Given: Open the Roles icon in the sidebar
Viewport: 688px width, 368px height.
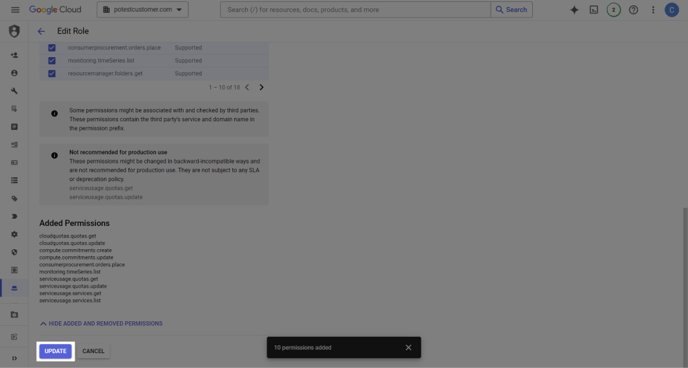Looking at the screenshot, I should (x=14, y=288).
